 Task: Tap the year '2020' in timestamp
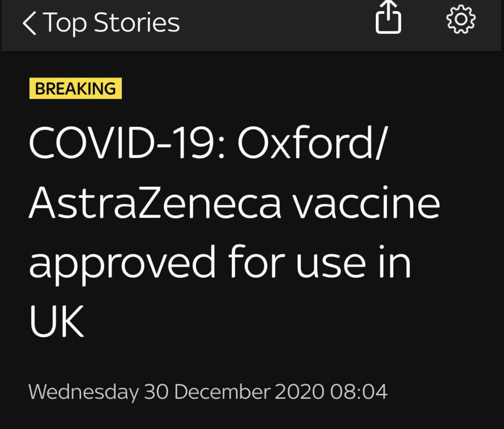click(x=300, y=392)
